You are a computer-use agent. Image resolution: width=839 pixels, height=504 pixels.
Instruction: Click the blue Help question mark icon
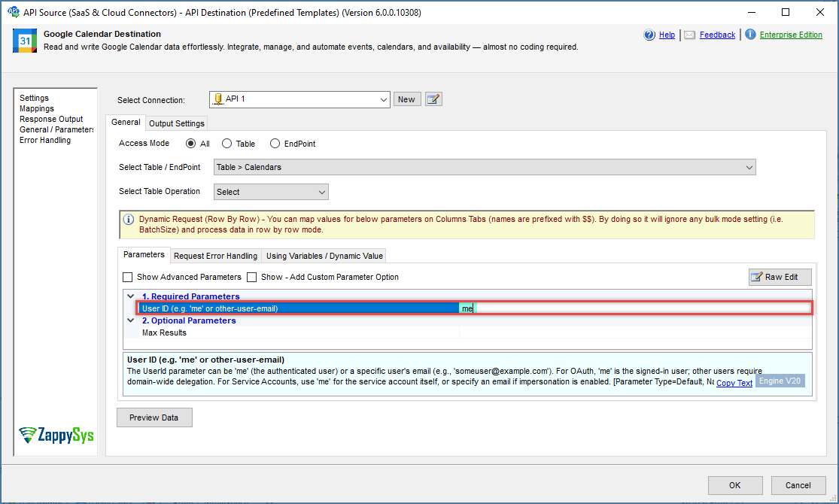(x=649, y=35)
